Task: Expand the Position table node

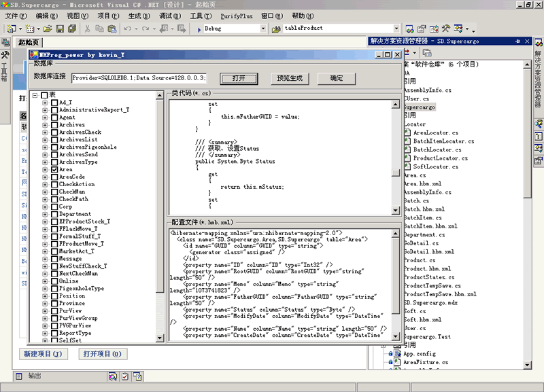Action: (45, 296)
